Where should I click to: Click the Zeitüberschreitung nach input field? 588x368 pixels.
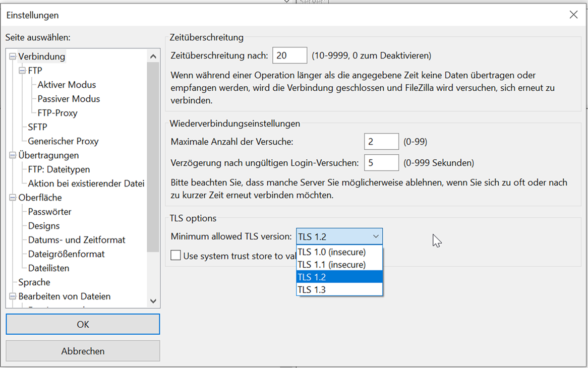(x=289, y=55)
